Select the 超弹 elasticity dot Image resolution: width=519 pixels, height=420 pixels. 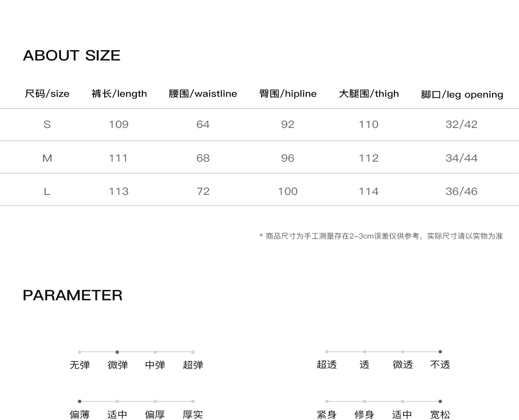[193, 352]
